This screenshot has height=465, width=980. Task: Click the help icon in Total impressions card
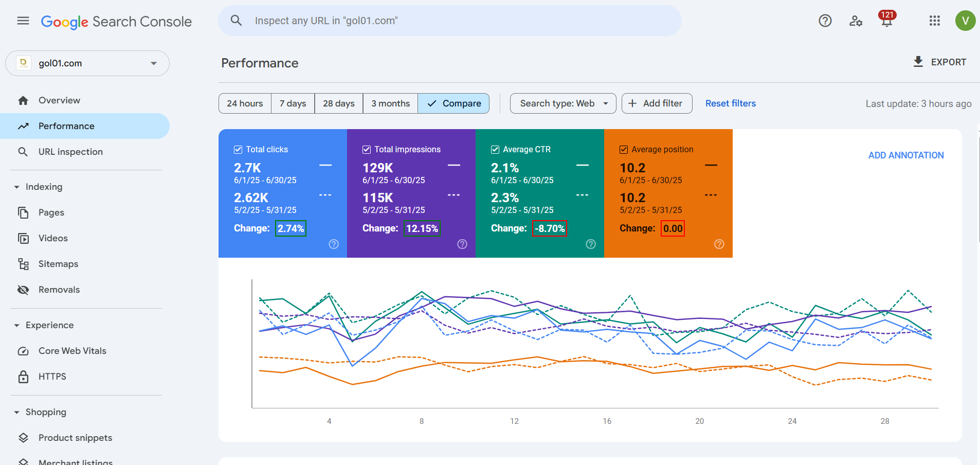coord(462,244)
